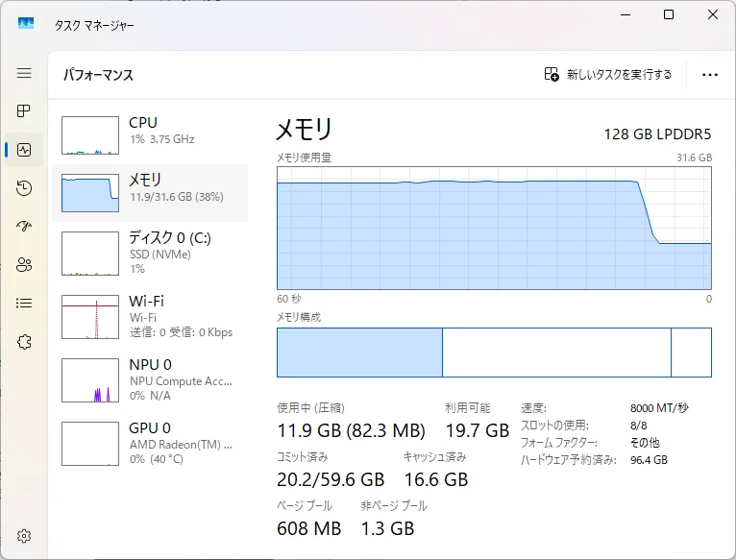The image size is (736, 560).
Task: Click the 8000 MT/秒 speed value
Action: pos(659,408)
